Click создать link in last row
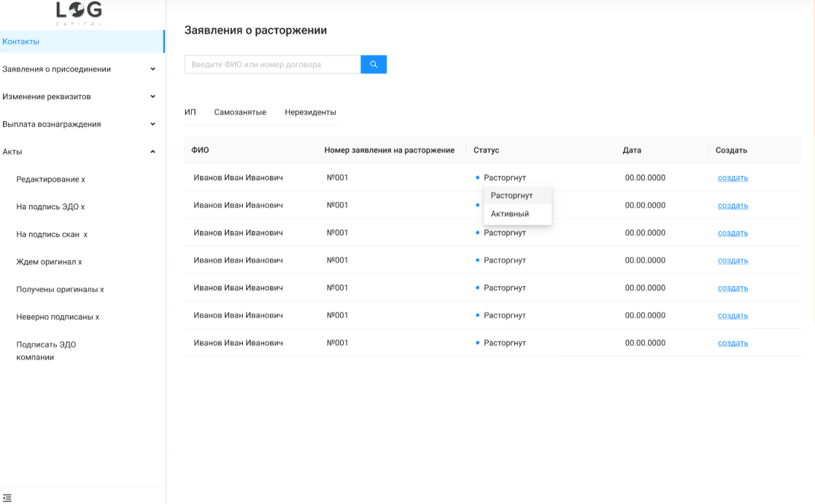 point(733,343)
